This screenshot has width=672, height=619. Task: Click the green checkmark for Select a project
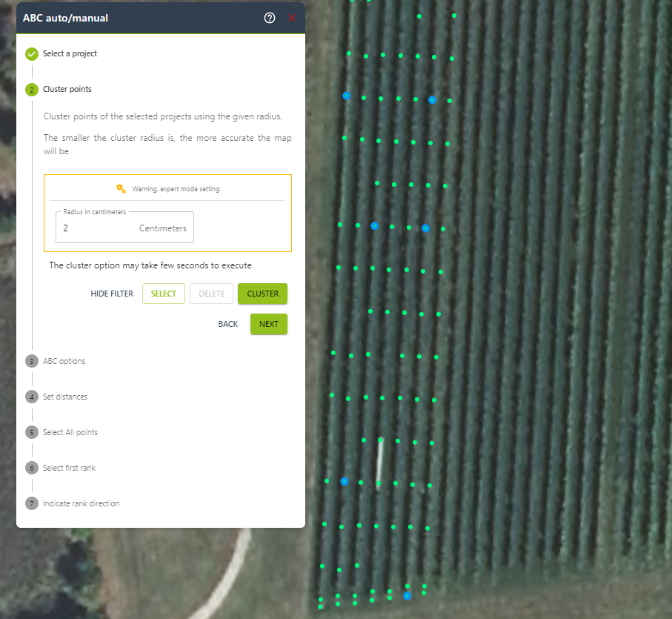point(32,54)
